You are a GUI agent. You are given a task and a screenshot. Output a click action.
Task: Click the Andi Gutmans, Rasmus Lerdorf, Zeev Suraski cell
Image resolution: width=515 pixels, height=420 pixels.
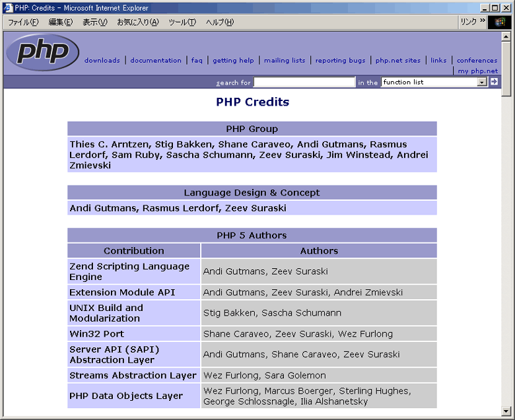pos(252,208)
